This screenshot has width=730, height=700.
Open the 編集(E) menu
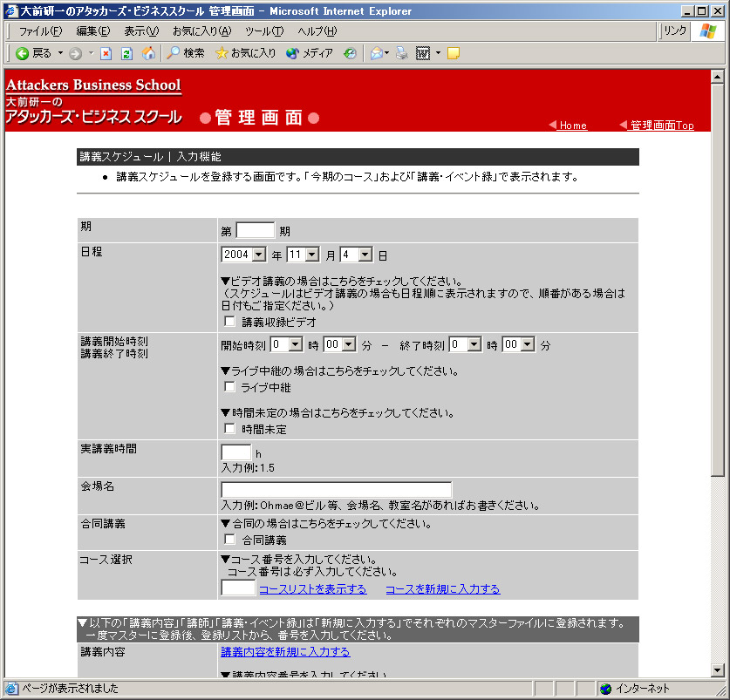pos(93,31)
